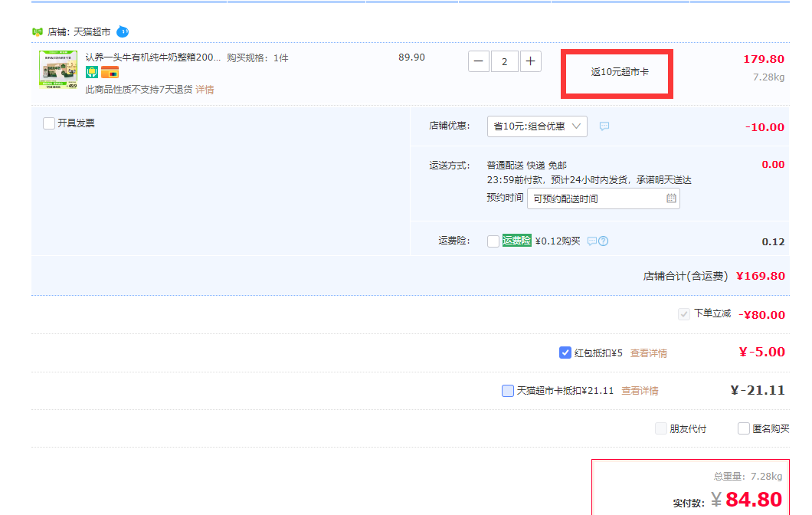This screenshot has width=812, height=515.
Task: Increase quantity with the plus button
Action: coord(530,61)
